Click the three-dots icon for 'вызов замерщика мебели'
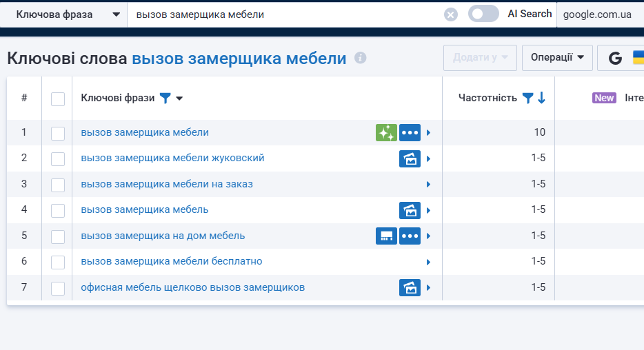 (410, 133)
